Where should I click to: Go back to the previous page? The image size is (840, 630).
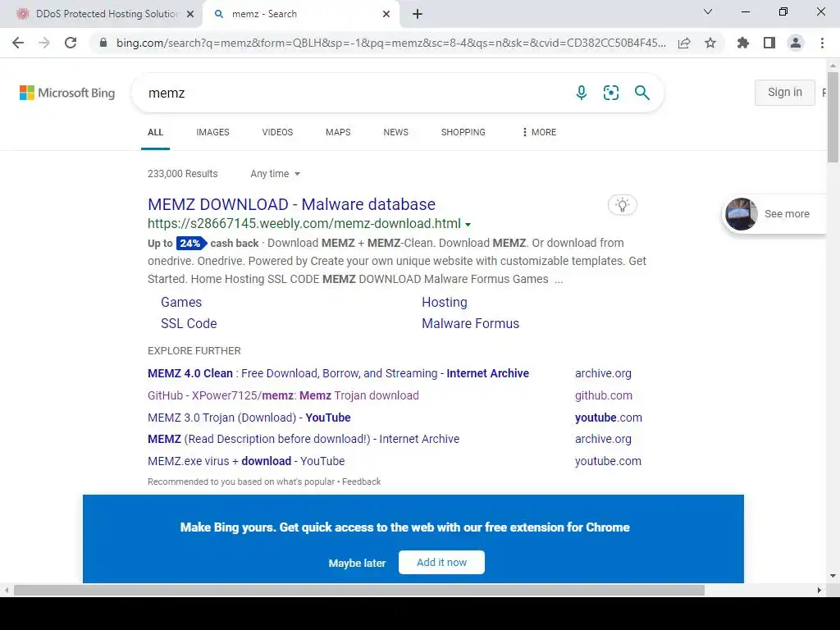[18, 43]
